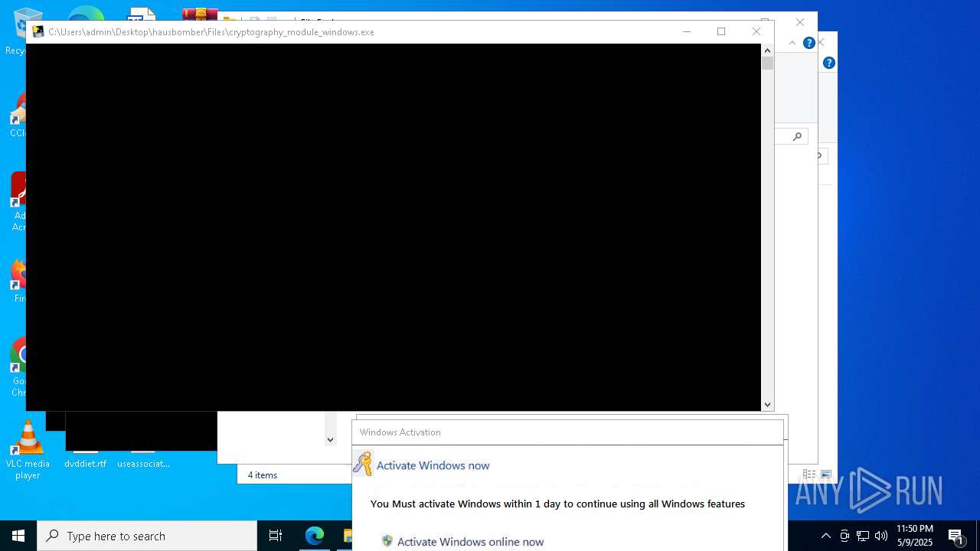Click the shield icon beside Activate Windows online

387,541
